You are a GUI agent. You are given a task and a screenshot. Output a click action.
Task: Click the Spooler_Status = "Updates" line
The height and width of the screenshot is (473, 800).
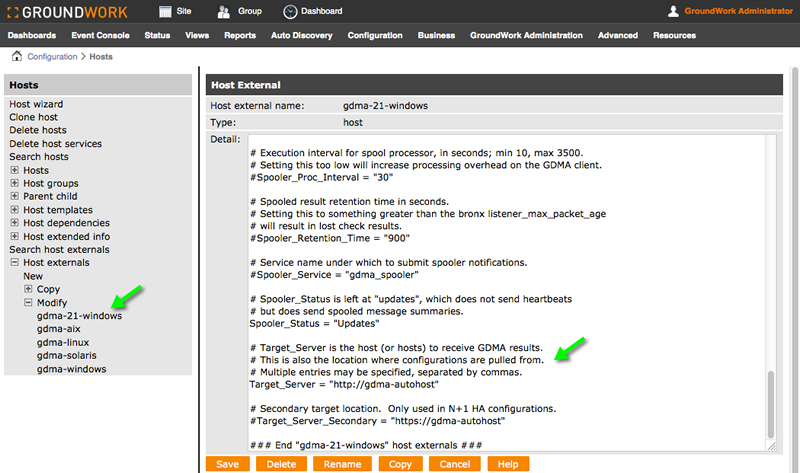coord(314,323)
